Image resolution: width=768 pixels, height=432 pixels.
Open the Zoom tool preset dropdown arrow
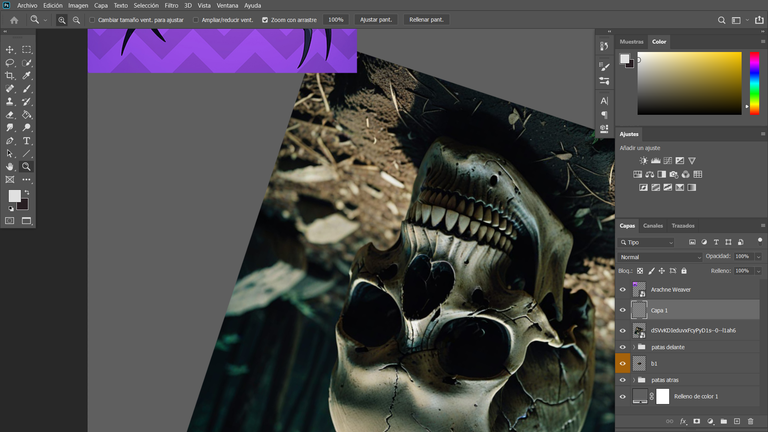point(45,20)
